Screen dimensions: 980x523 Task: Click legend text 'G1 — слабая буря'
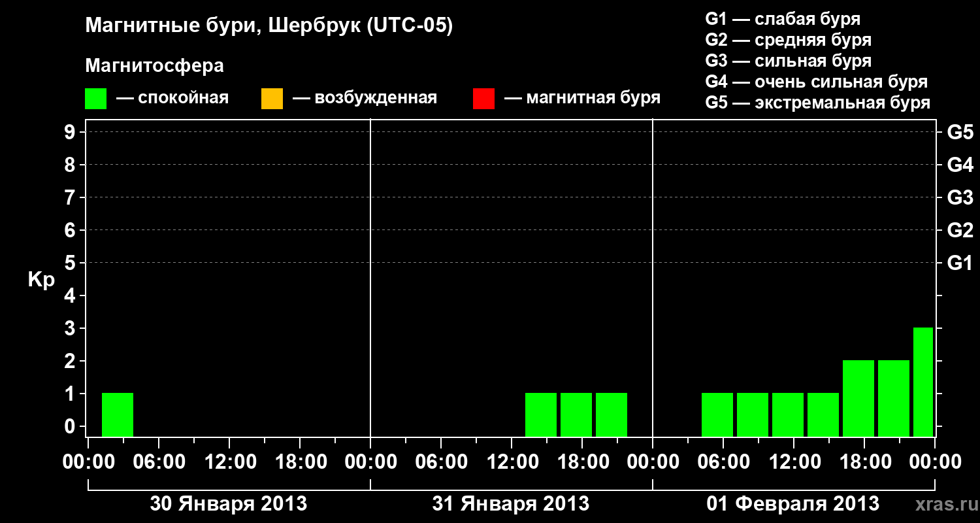783,19
